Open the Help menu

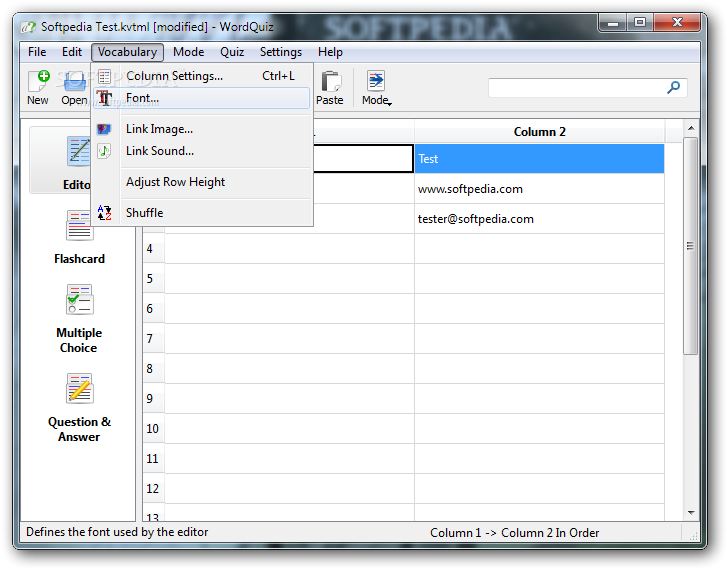[x=330, y=52]
